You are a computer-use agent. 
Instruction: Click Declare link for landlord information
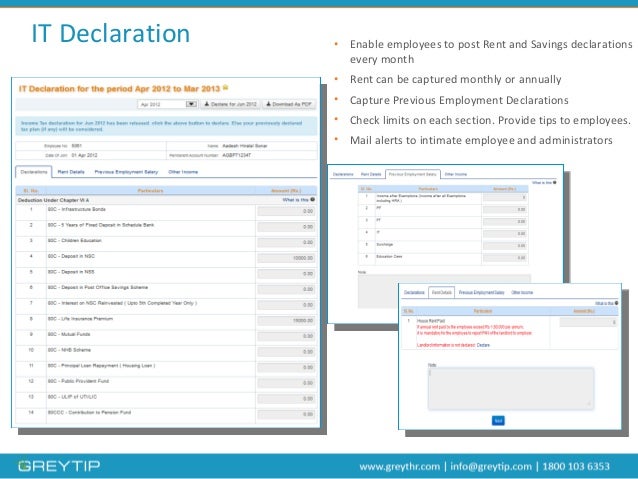point(483,345)
